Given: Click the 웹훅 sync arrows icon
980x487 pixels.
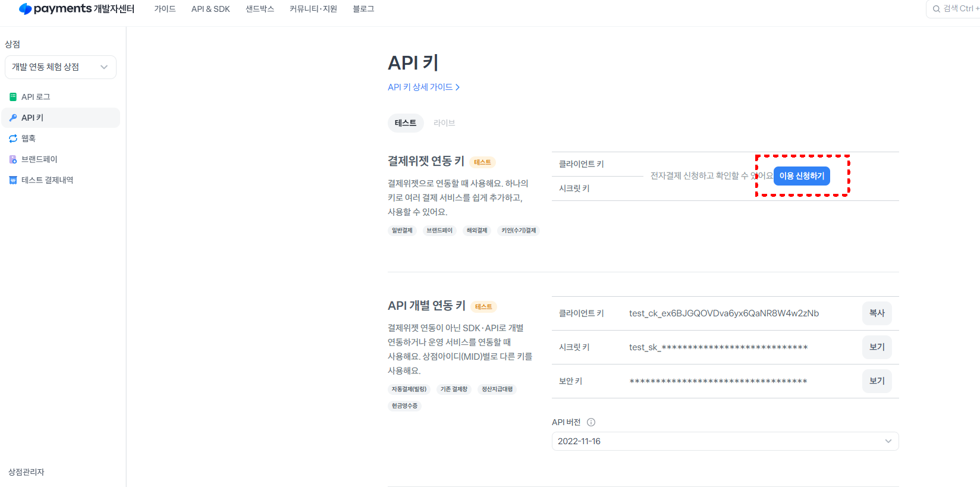Looking at the screenshot, I should click(13, 139).
